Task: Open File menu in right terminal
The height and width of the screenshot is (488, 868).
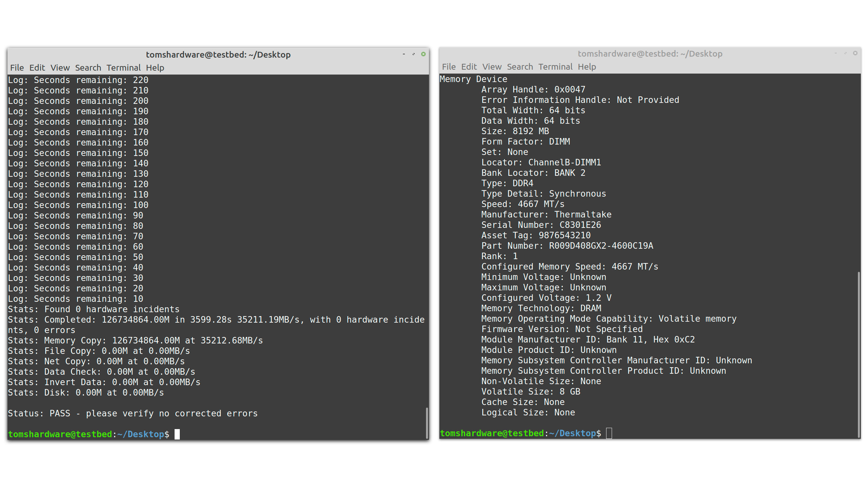Action: click(x=449, y=67)
